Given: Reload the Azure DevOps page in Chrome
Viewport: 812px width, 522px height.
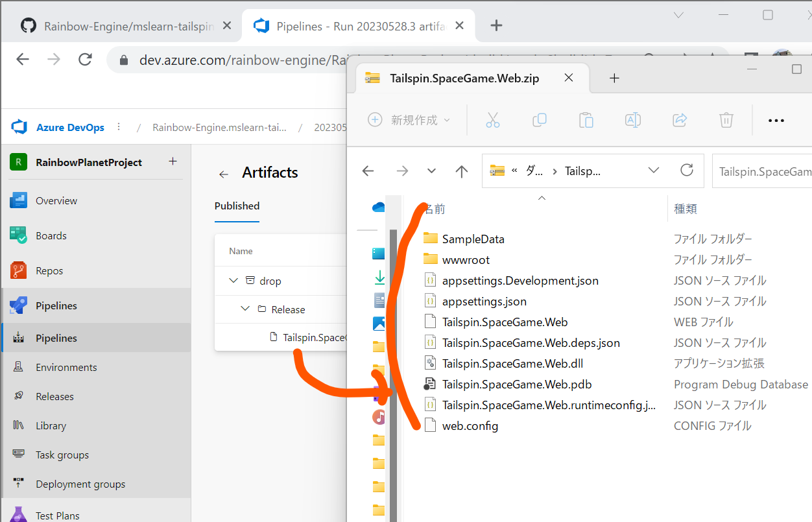Looking at the screenshot, I should 85,60.
